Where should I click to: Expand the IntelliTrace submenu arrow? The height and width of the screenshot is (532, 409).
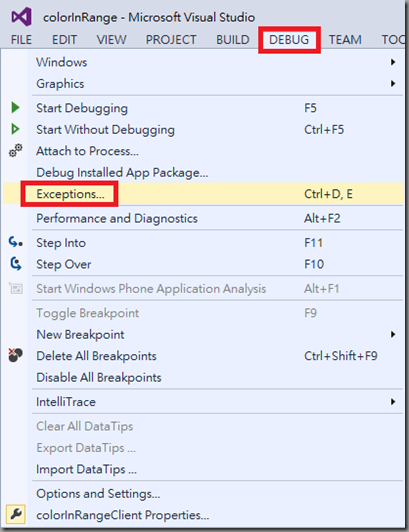[393, 402]
